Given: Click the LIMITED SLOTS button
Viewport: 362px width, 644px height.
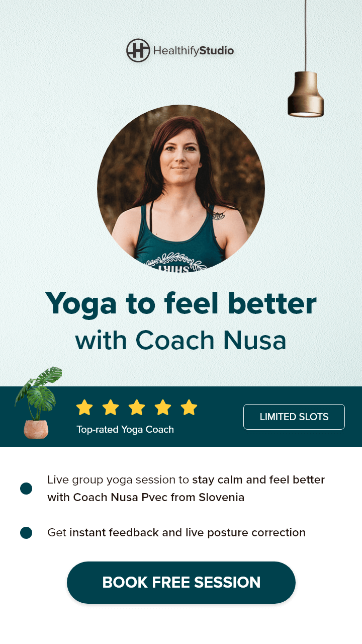Looking at the screenshot, I should (294, 417).
